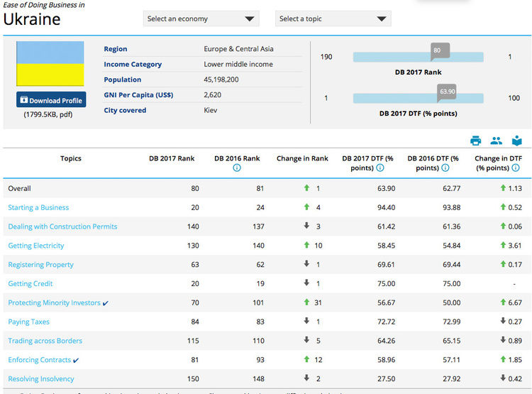
Task: Click info icon next to Change in DTF header
Action: [516, 168]
